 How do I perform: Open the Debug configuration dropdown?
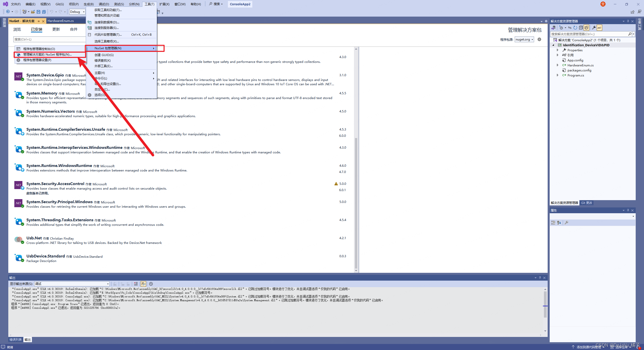click(77, 12)
